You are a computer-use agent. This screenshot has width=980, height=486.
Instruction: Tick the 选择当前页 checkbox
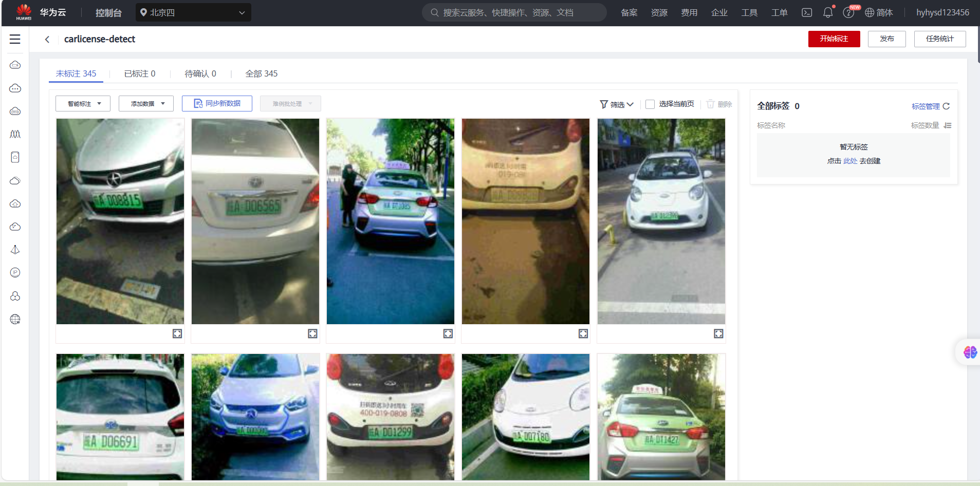pos(650,104)
